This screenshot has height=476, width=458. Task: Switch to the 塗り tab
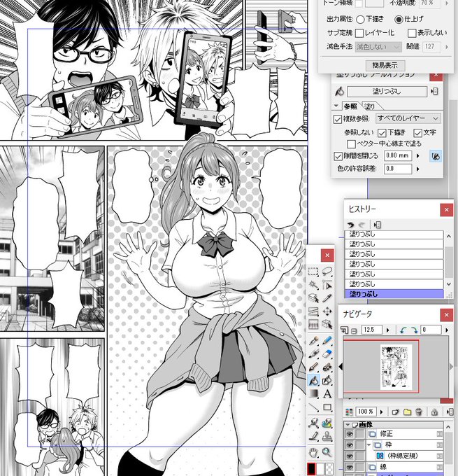pos(369,106)
